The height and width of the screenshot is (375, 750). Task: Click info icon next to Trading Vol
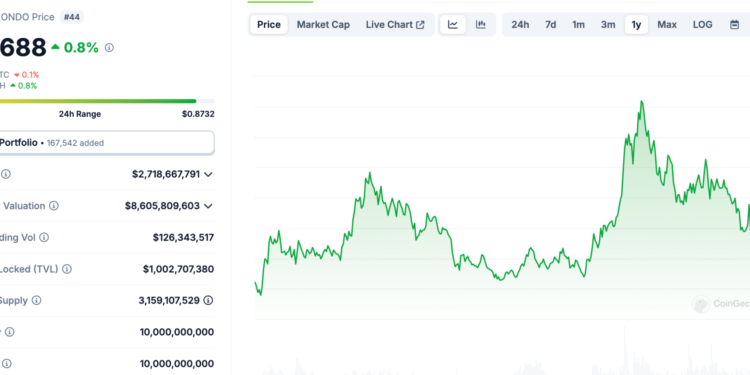point(44,237)
